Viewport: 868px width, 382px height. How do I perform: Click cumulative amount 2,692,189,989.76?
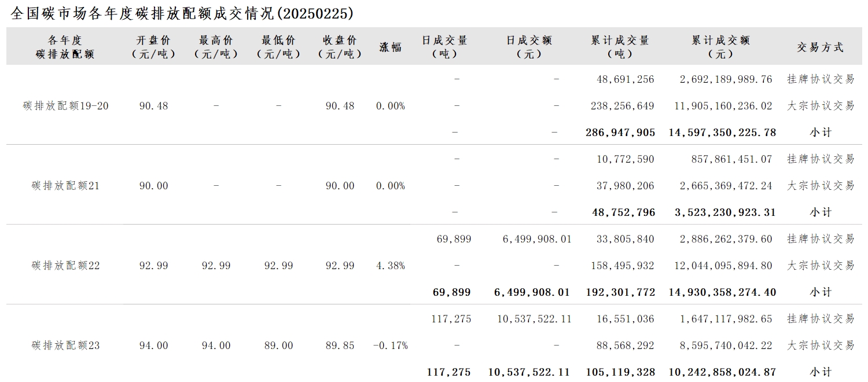(726, 79)
